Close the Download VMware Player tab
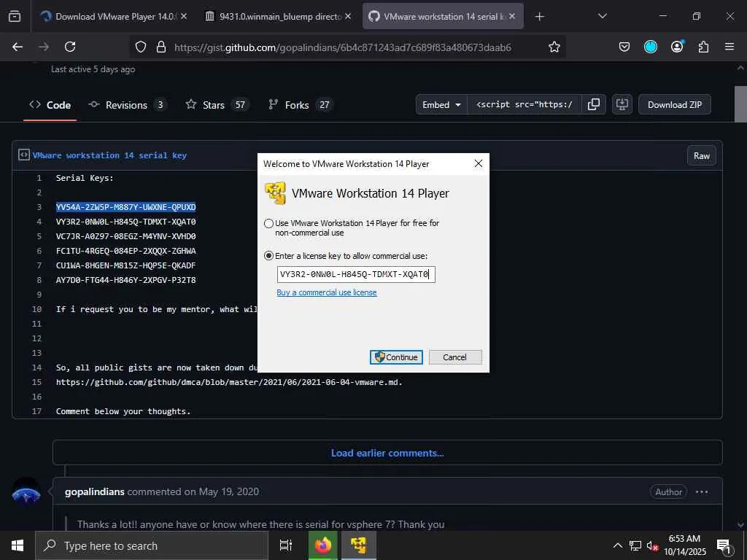 184,16
